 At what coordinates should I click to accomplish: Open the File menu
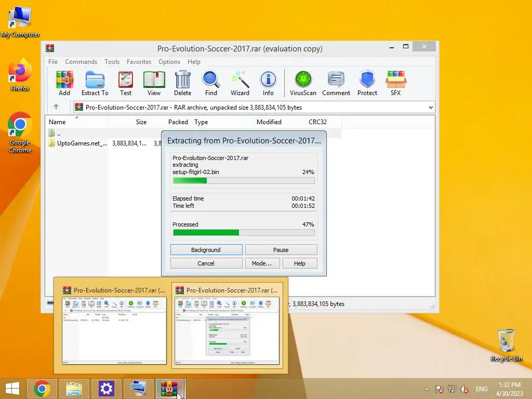pyautogui.click(x=53, y=62)
